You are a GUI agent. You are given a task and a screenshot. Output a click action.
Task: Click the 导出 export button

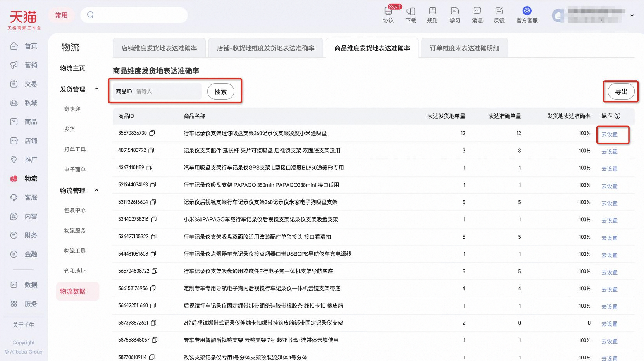point(621,91)
